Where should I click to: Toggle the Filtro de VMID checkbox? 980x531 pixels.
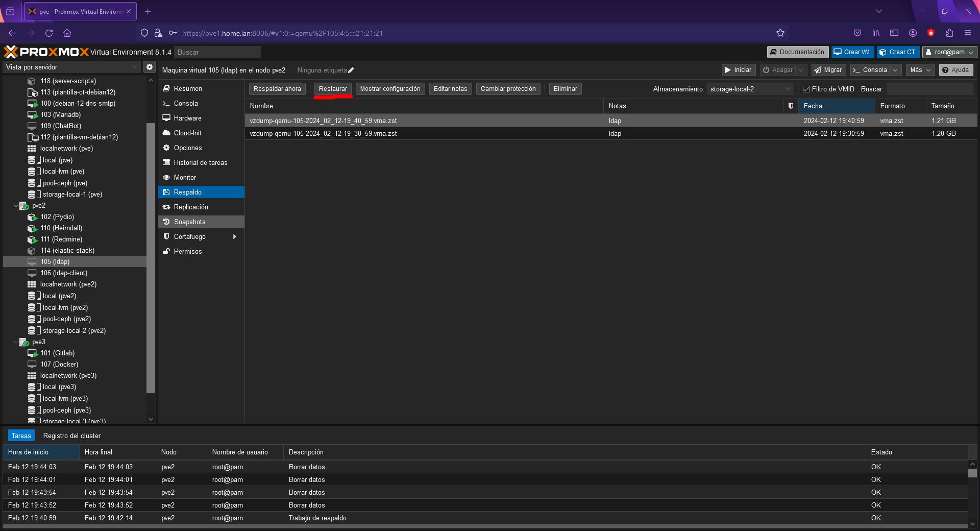coord(806,89)
